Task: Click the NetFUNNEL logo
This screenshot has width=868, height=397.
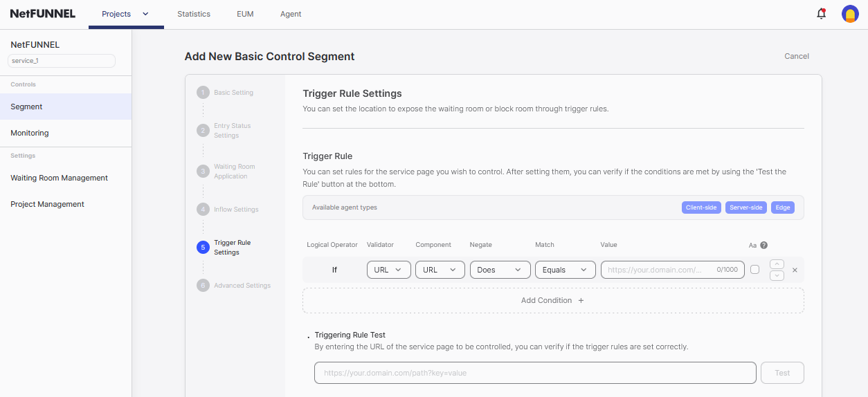Action: tap(43, 14)
